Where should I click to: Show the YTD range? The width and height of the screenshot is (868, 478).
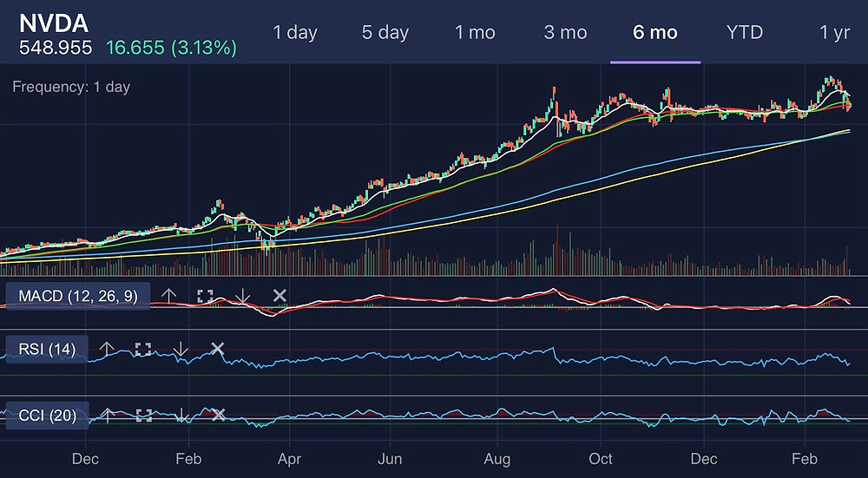click(745, 32)
